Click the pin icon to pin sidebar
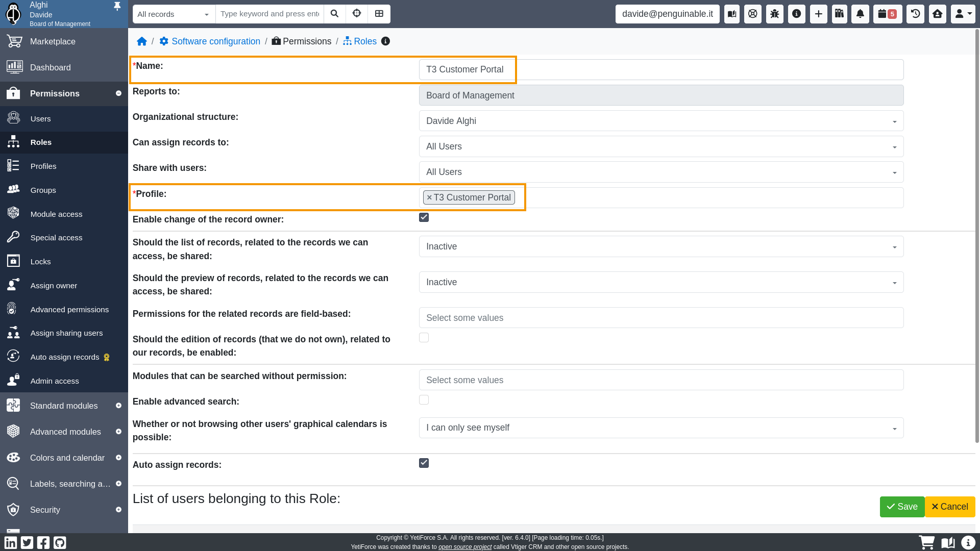This screenshot has width=980, height=551. click(x=117, y=6)
